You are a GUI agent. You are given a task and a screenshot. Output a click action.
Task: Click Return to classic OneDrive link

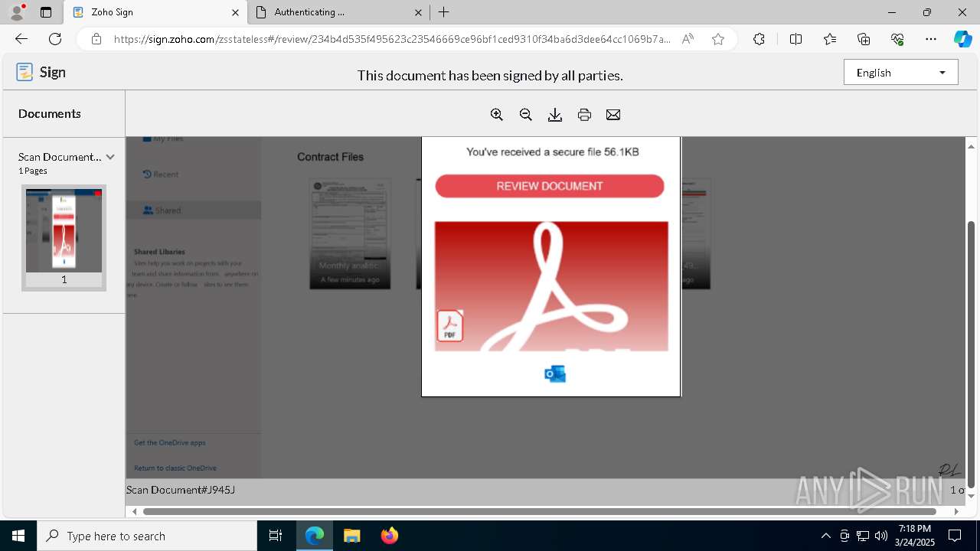click(x=175, y=468)
